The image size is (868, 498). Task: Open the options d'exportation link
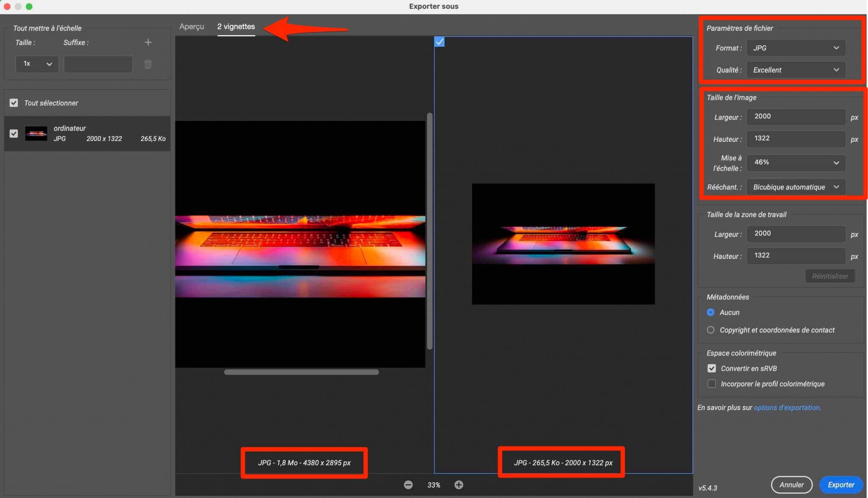point(787,407)
